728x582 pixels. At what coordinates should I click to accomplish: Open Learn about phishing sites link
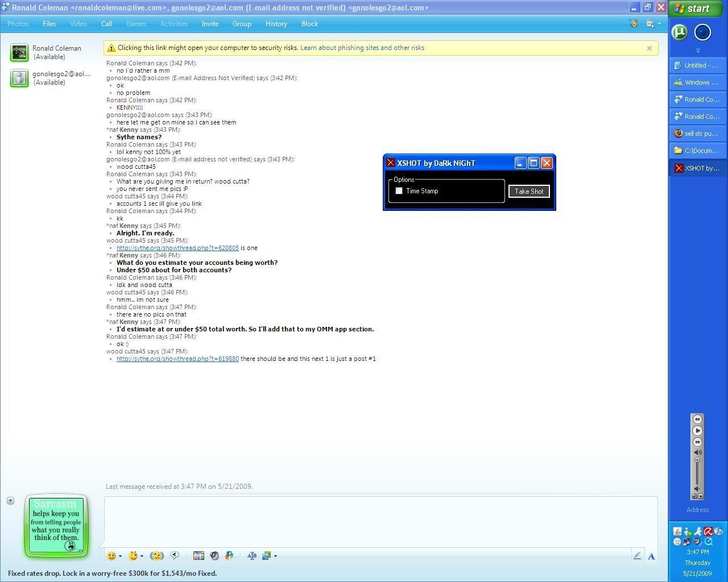362,48
